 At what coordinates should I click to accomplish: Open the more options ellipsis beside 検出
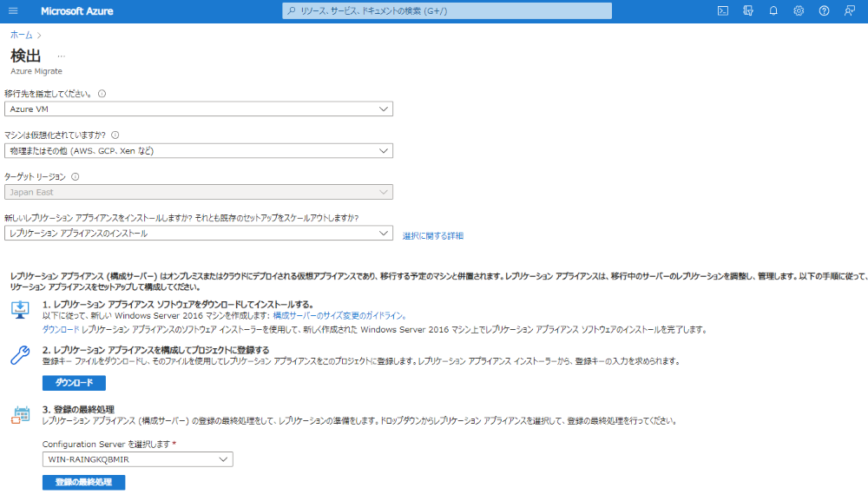point(61,56)
